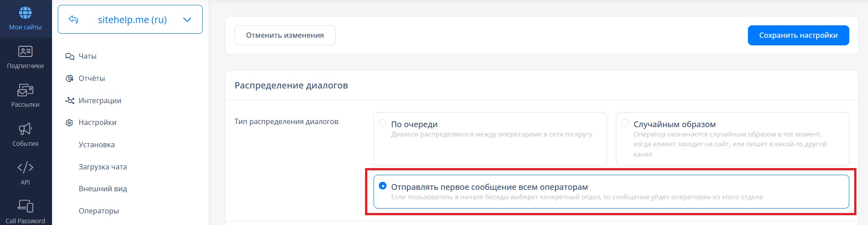The width and height of the screenshot is (868, 225).
Task: Open the Установка submenu item
Action: click(96, 145)
